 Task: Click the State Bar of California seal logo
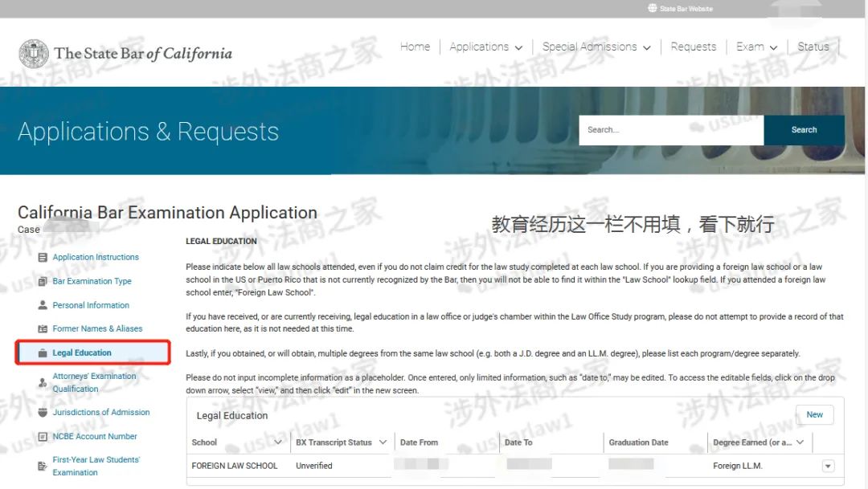point(34,54)
